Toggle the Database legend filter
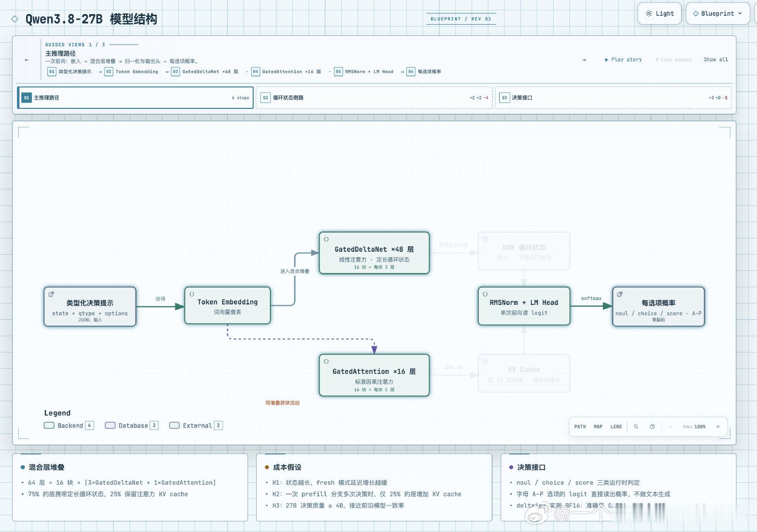The width and height of the screenshot is (757, 532). 132,426
